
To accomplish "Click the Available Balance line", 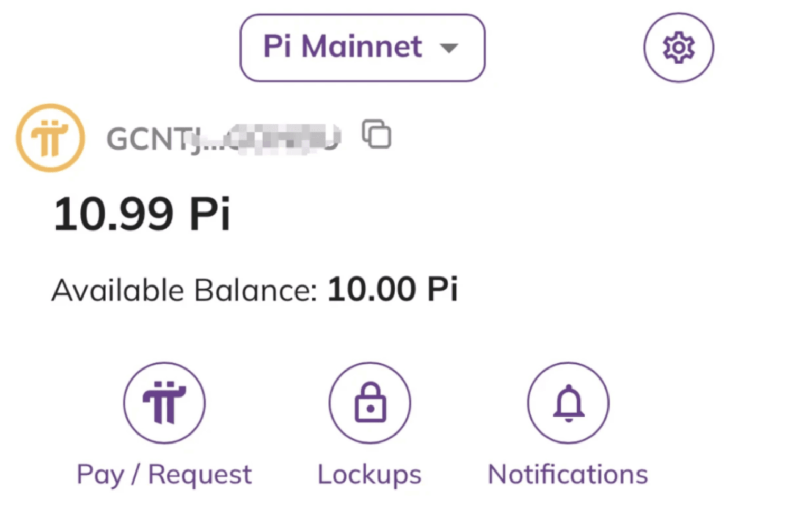I will coord(254,289).
